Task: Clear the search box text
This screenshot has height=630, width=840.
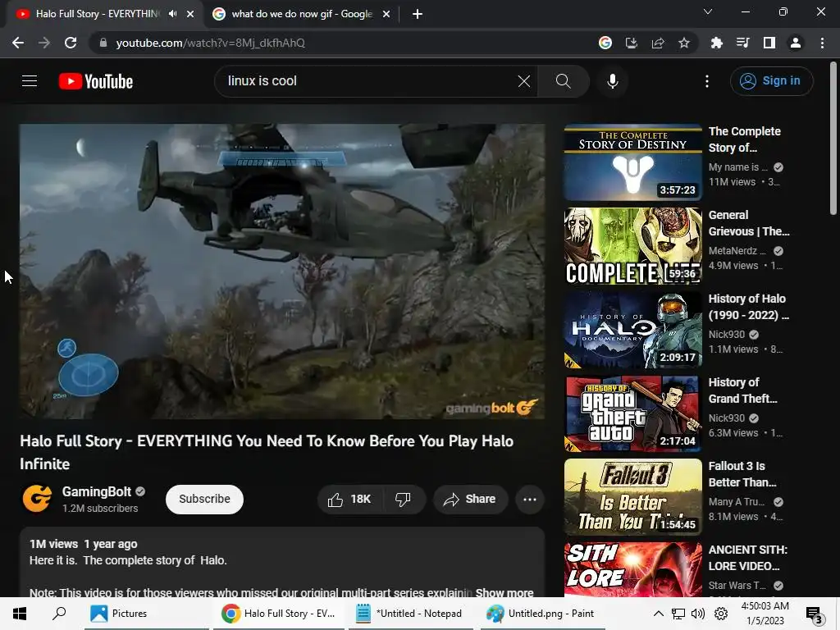Action: pos(523,81)
